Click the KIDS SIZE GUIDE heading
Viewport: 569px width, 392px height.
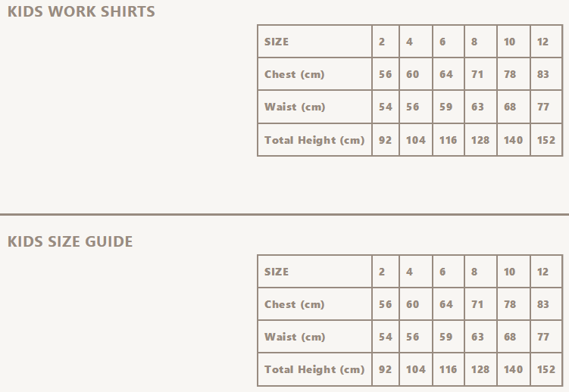click(x=70, y=241)
